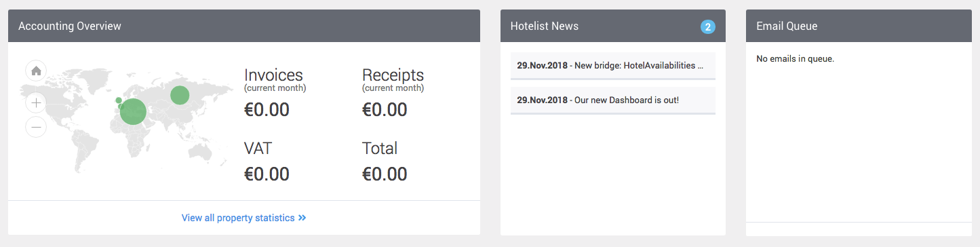
Task: Select the largest green bubble on the map
Action: click(133, 111)
